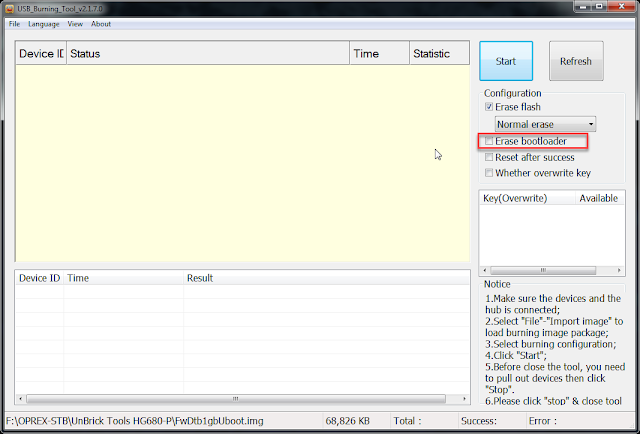
Task: Check Whether overwrite key box
Action: (x=489, y=172)
